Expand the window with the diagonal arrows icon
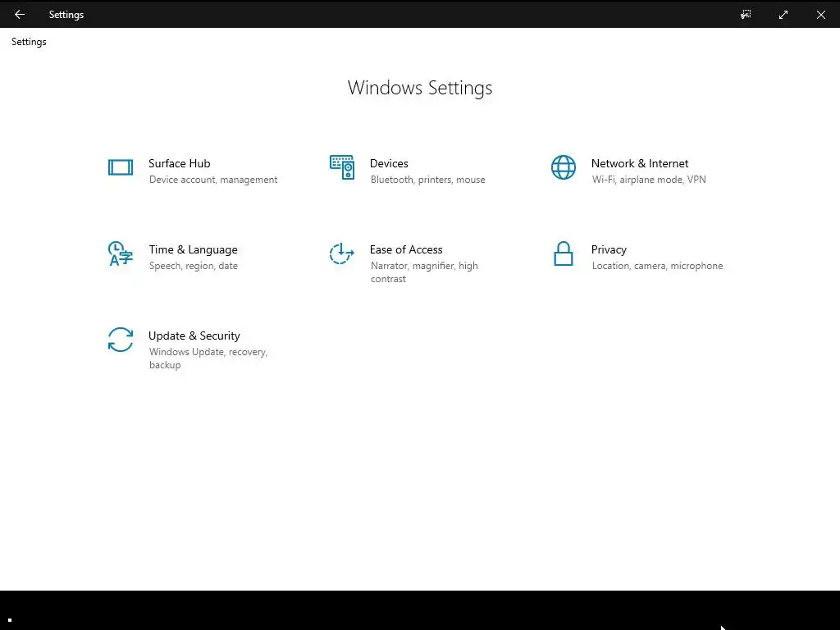The image size is (840, 630). point(783,15)
